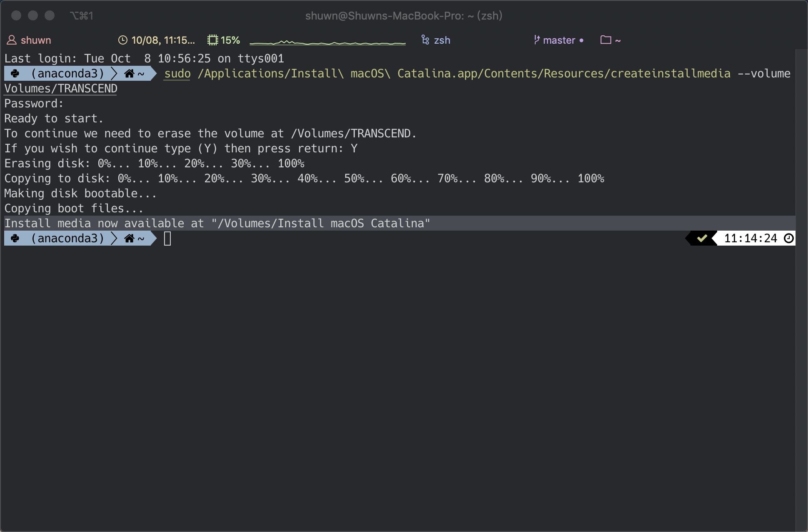
Task: Click the vertical scrollbar on the right edge
Action: pyautogui.click(x=801, y=290)
